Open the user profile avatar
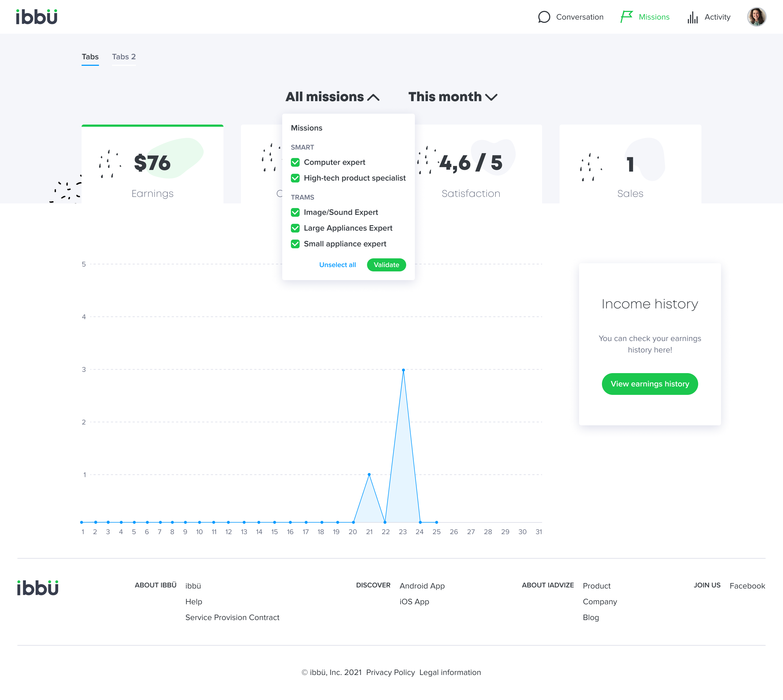Image resolution: width=783 pixels, height=700 pixels. (756, 17)
